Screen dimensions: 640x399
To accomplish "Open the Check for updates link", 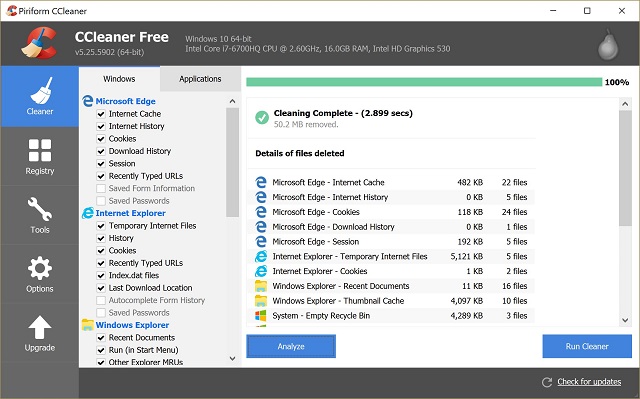I will [589, 382].
